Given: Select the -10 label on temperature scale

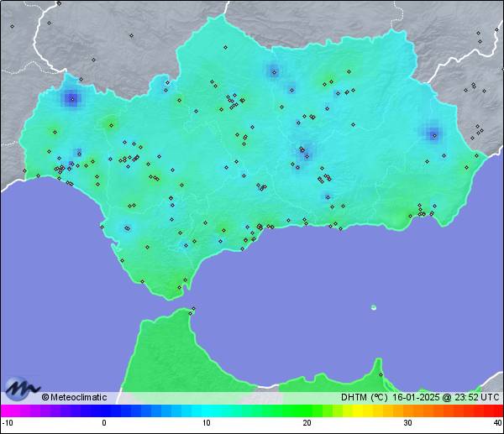Looking at the screenshot, I should [x=8, y=423].
